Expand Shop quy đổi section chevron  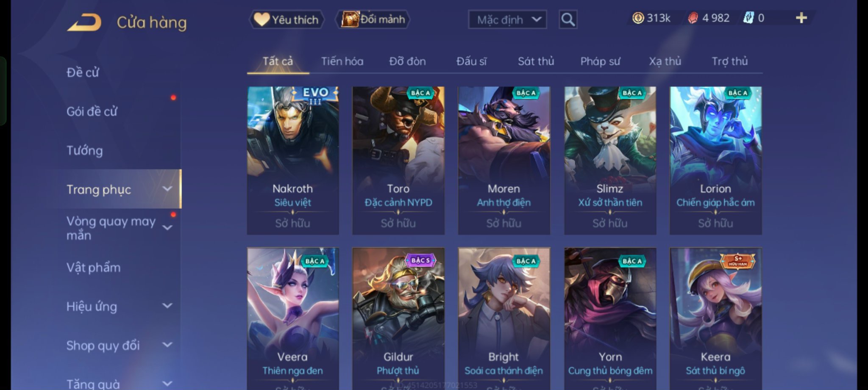click(x=167, y=344)
